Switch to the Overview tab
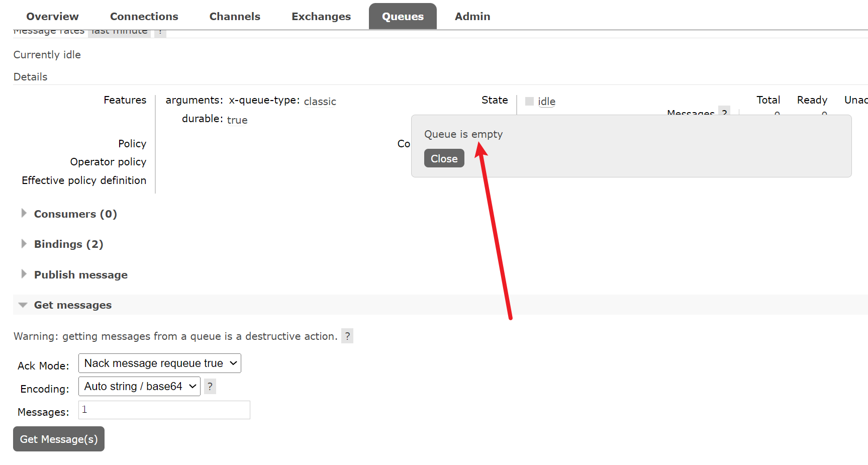Viewport: 868px width, 465px height. 52,17
